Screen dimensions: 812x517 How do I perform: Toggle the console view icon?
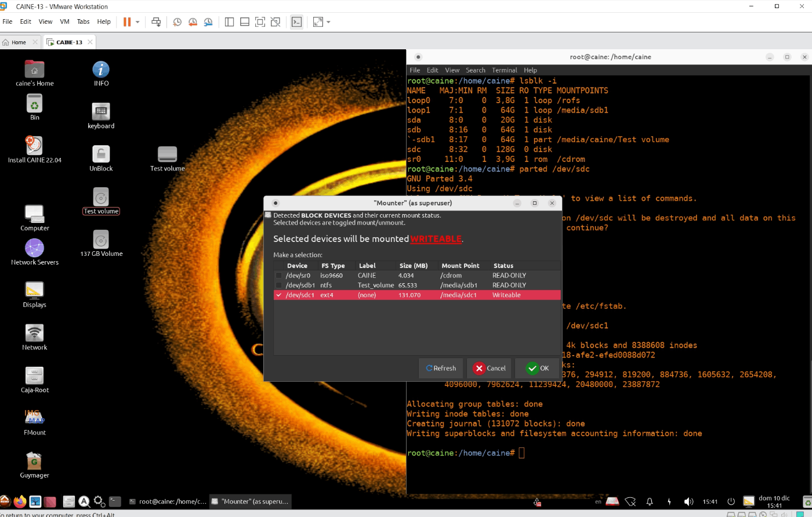coord(296,22)
